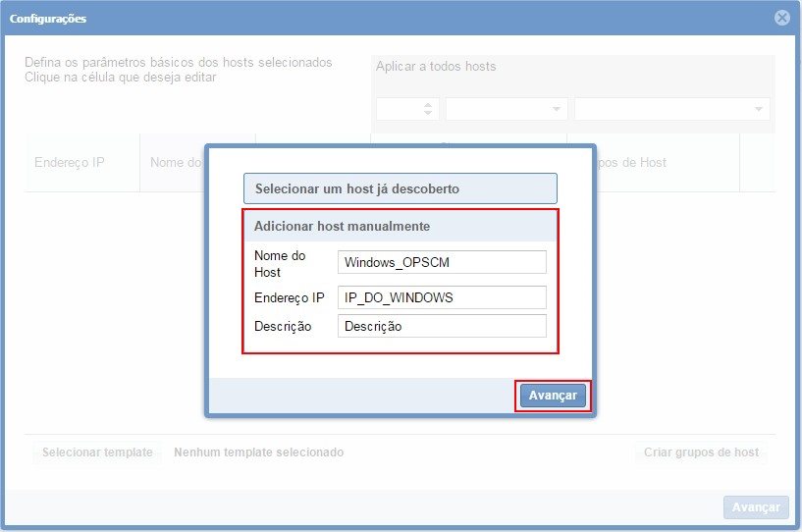Open the widest dropdown under 'Aplicar a todos hosts'
Screen dimensions: 802x532
click(671, 109)
